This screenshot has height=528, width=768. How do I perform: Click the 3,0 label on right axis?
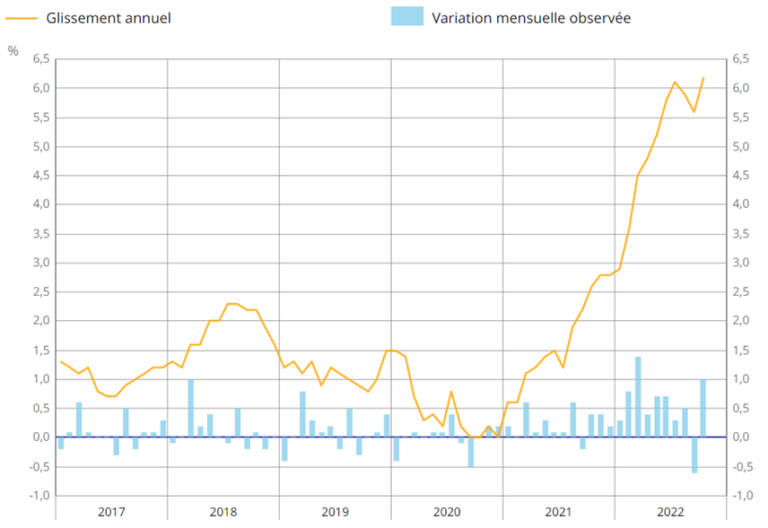[741, 263]
